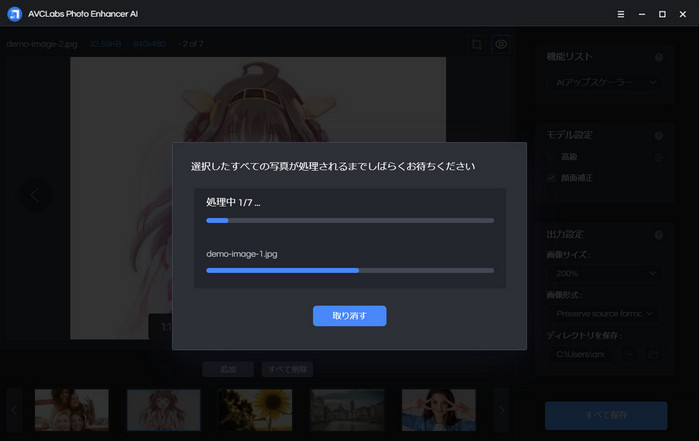The width and height of the screenshot is (699, 441).
Task: Click the demo-image-1.jpg progress bar
Action: tap(350, 270)
